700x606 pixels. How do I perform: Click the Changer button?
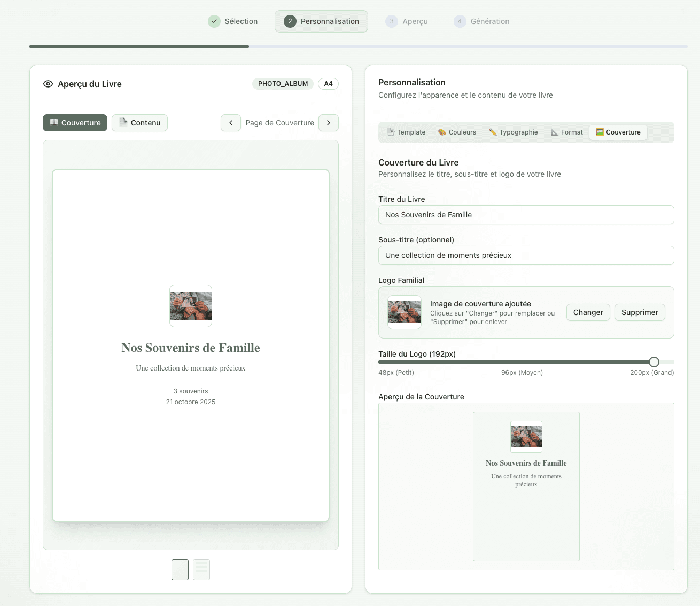tap(588, 312)
